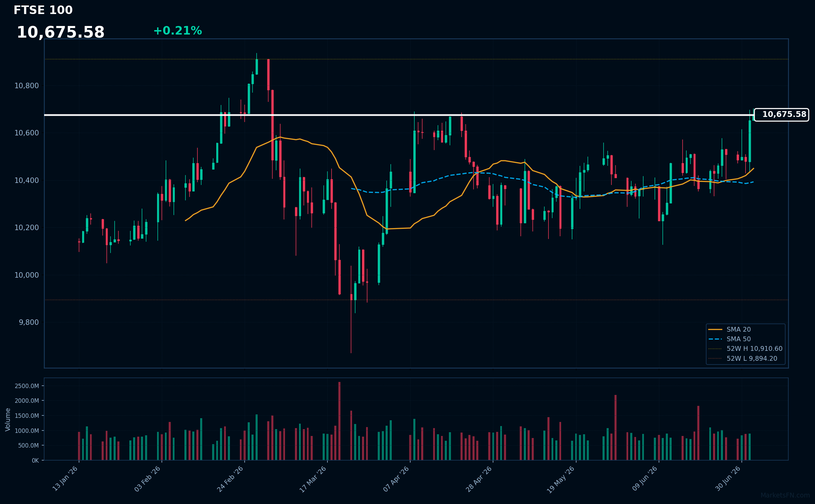Click the SMA 20 legend label
This screenshot has width=815, height=504.
coord(739,330)
